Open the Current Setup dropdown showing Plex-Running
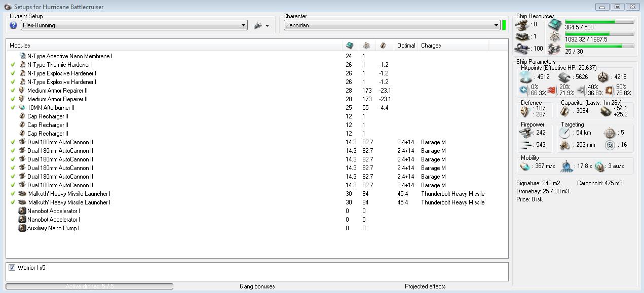644x293 pixels. [134, 25]
